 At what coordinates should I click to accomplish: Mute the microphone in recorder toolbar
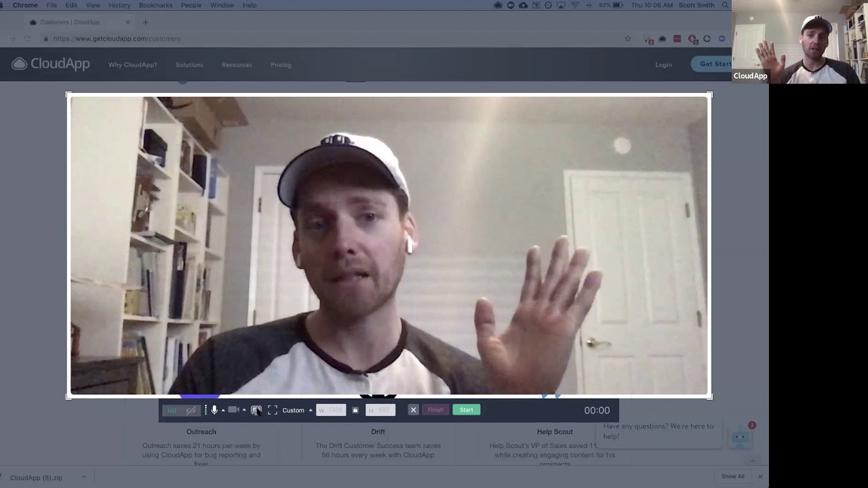214,410
